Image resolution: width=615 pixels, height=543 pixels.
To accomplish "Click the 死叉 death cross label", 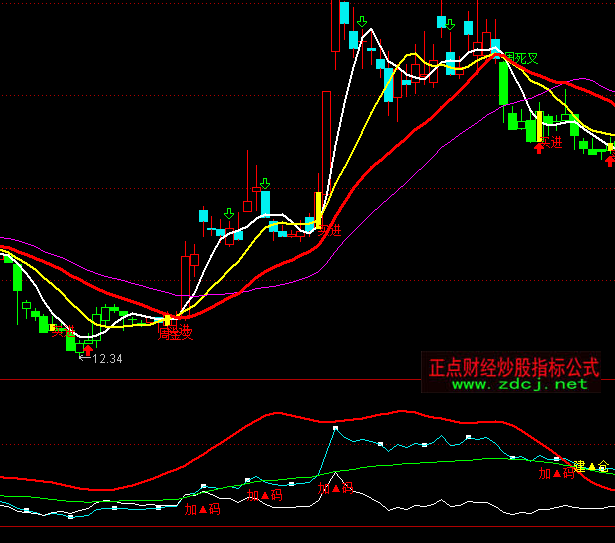I will pyautogui.click(x=522, y=59).
